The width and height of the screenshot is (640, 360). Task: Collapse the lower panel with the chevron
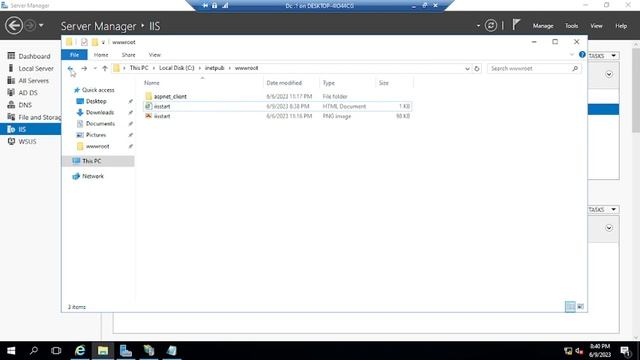click(x=609, y=228)
